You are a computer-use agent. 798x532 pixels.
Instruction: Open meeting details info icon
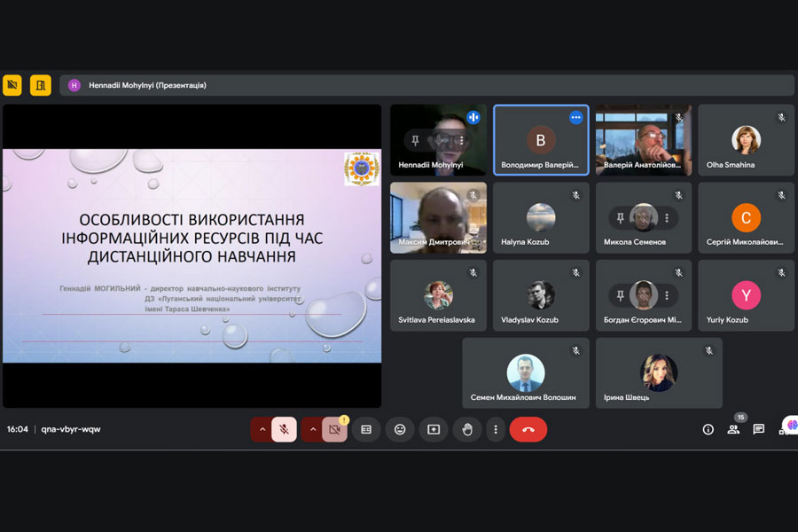(708, 429)
